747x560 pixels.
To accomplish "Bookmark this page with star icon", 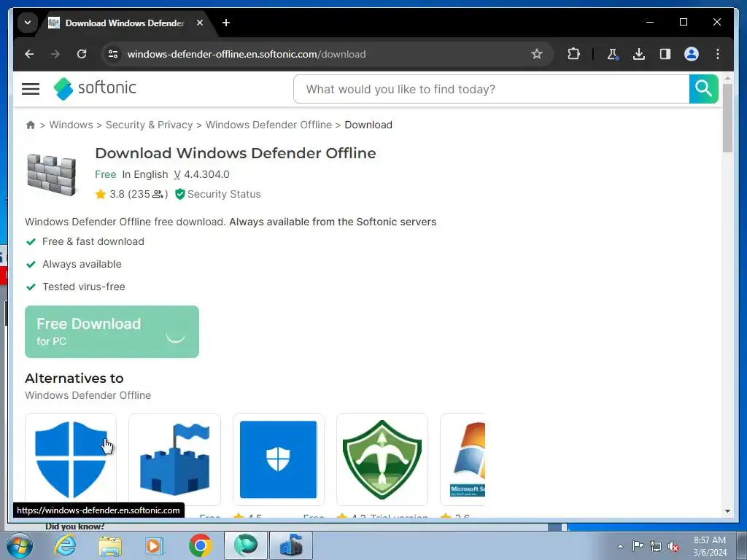I will [537, 54].
